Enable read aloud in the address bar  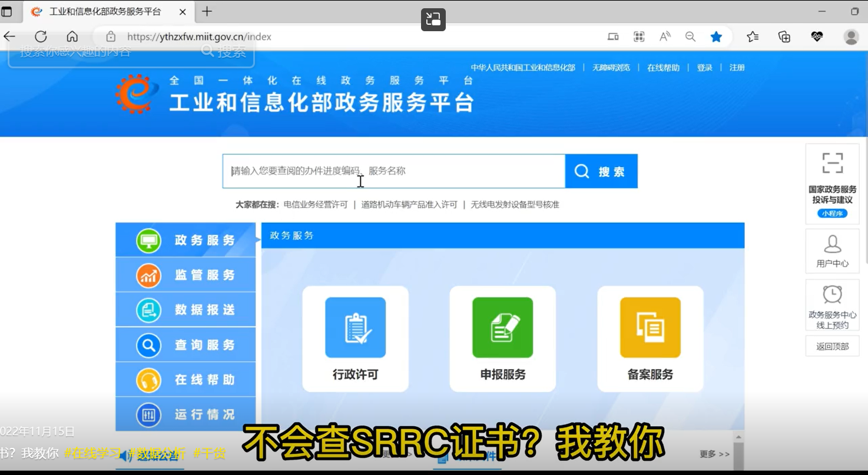(664, 36)
